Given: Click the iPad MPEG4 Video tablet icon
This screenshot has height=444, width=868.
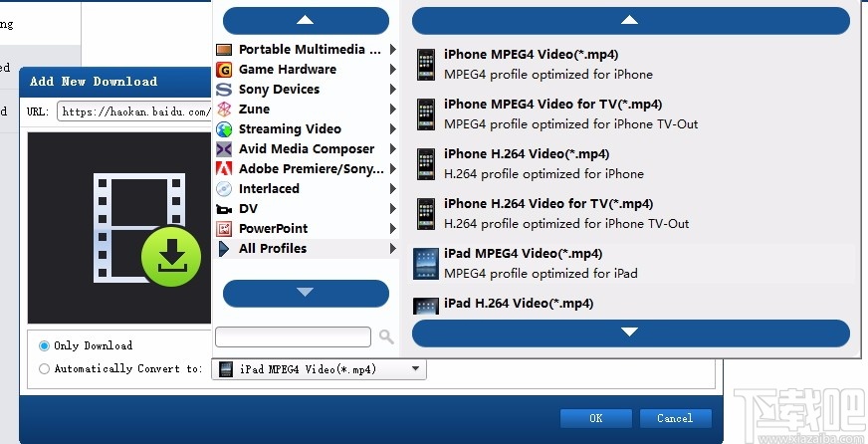Looking at the screenshot, I should coord(426,264).
